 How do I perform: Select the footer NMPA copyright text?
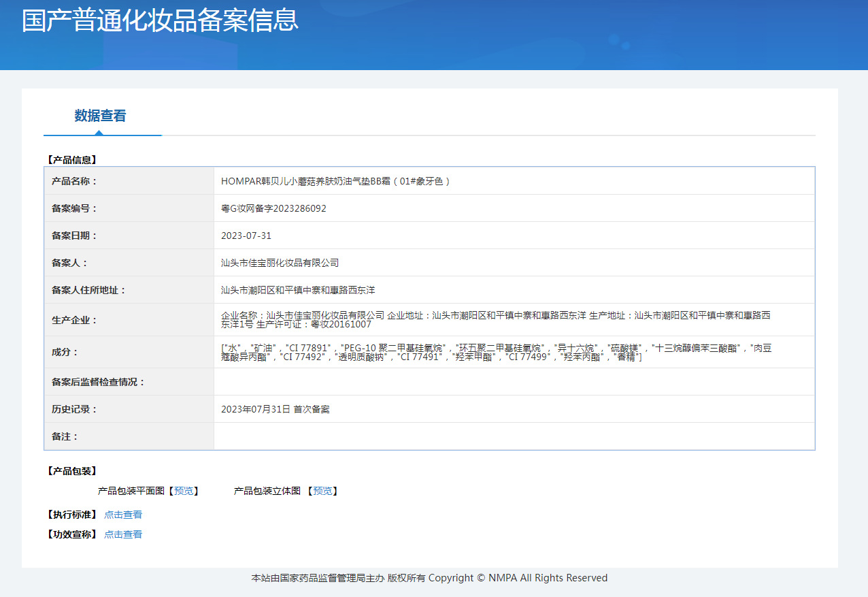429,578
